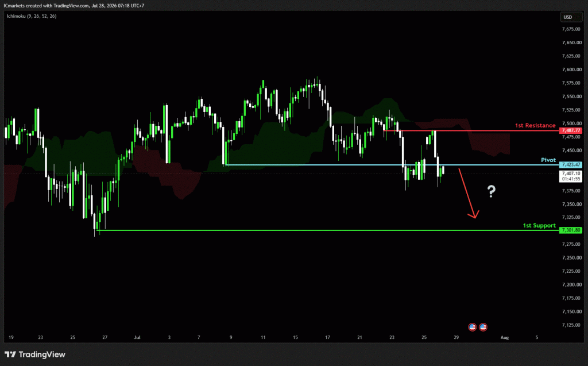Click the blue 7,423.47 price tag
588x366 pixels.
click(x=571, y=165)
